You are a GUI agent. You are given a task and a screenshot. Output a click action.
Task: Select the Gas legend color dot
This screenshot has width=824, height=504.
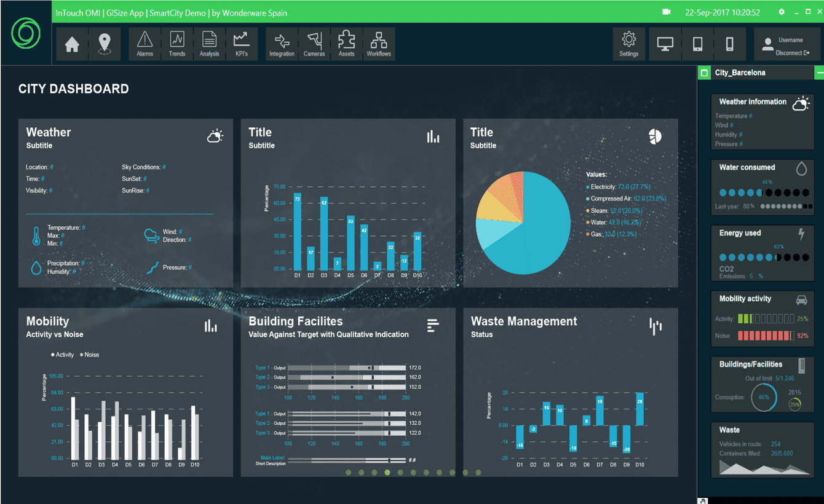pyautogui.click(x=588, y=234)
